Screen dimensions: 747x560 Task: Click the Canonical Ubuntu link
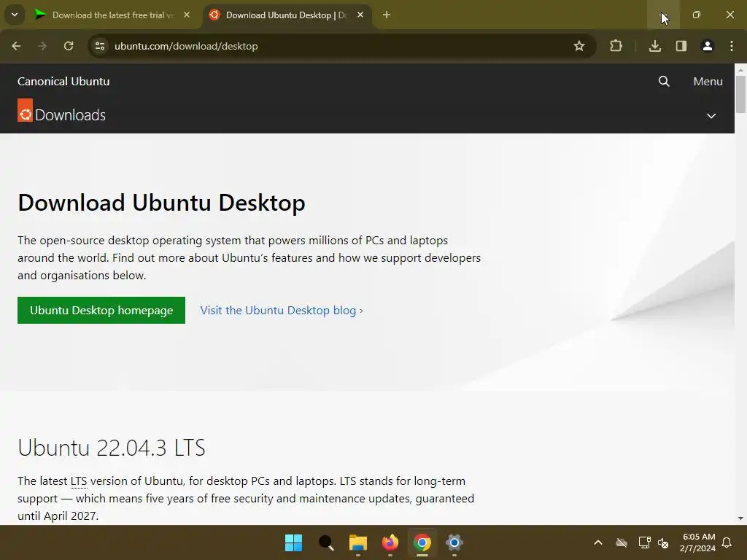(63, 82)
